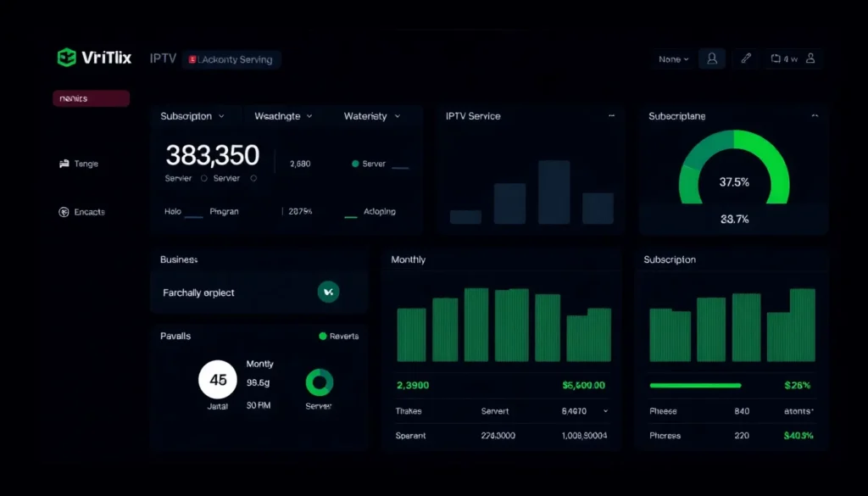
Task: Click the person icon at far right of header
Action: point(810,59)
